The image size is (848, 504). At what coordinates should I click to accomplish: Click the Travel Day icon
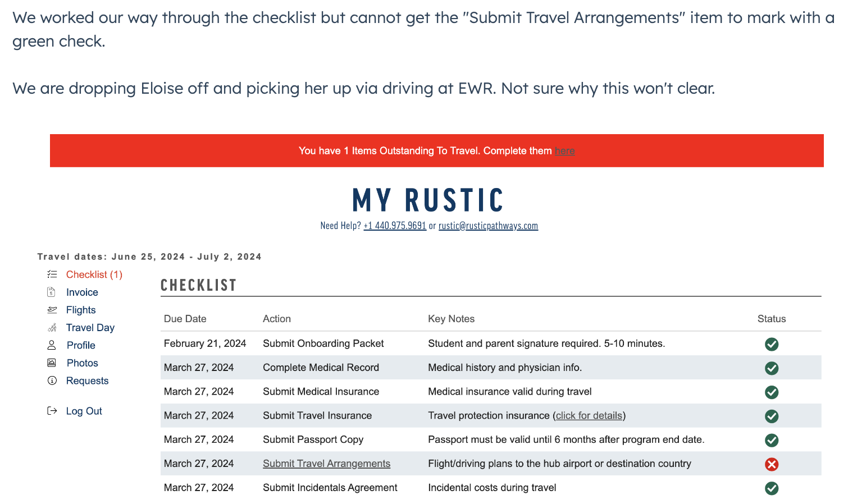click(x=52, y=328)
